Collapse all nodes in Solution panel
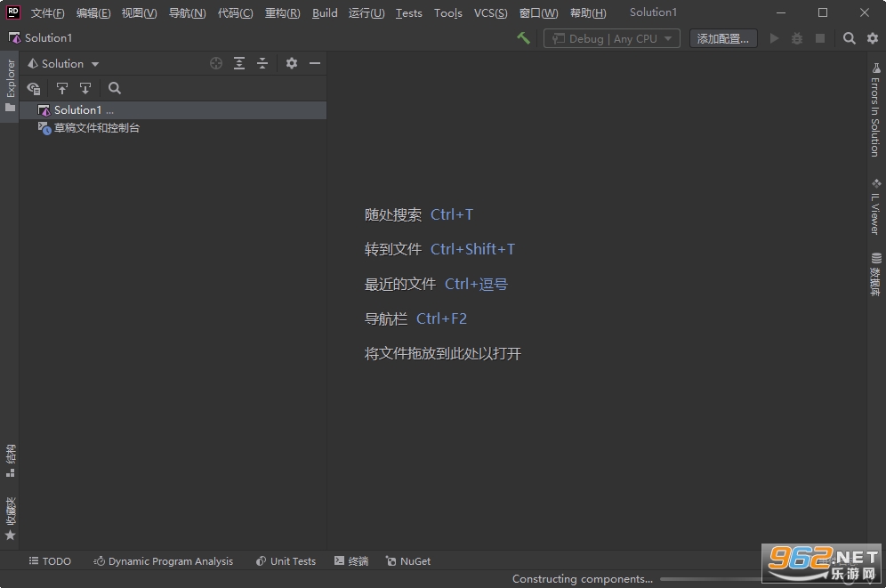This screenshot has width=886, height=588. [x=262, y=63]
